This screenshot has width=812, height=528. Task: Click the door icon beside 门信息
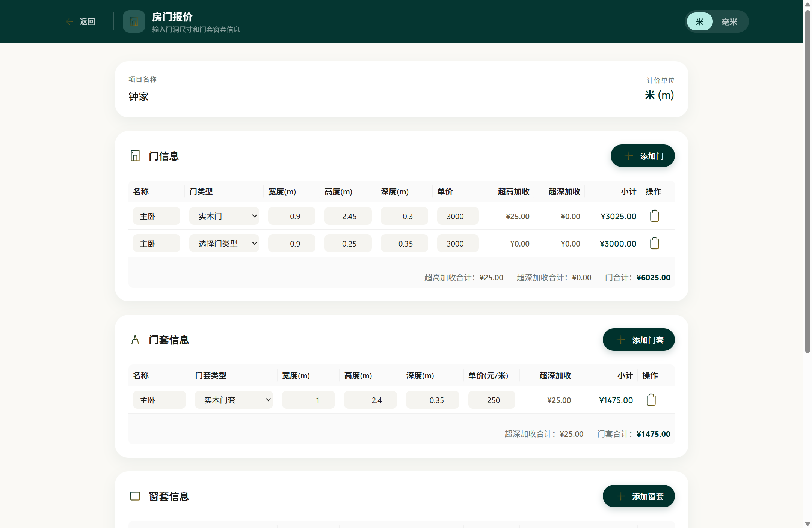135,156
